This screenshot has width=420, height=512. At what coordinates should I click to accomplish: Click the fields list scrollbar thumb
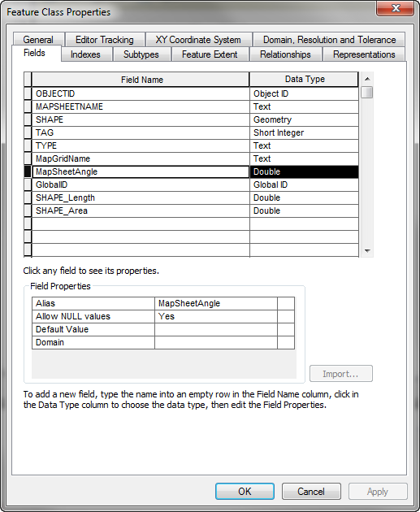[x=367, y=92]
